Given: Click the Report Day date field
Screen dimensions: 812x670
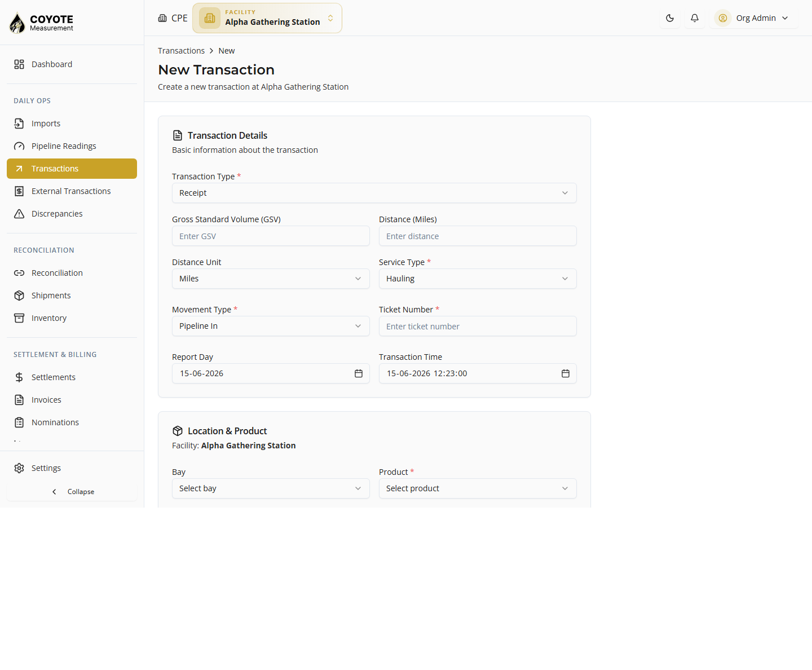Looking at the screenshot, I should 271,373.
